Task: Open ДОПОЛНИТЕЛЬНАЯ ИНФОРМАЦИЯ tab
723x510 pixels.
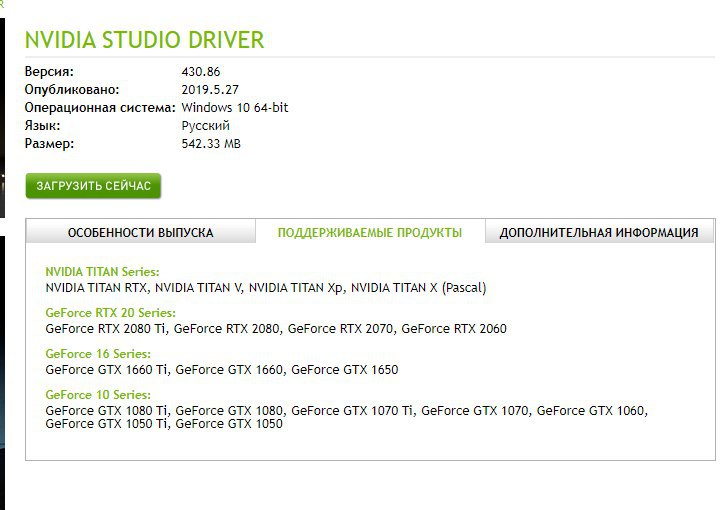Action: [599, 232]
